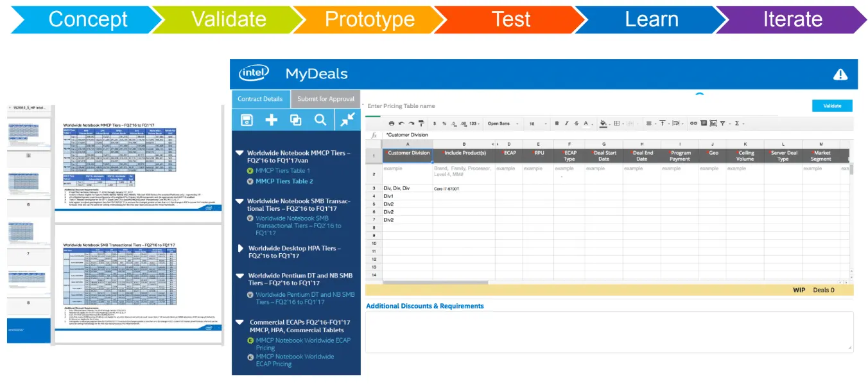Click the warning alert triangle icon
Viewport: 868px width, 392px height.
[x=840, y=75]
